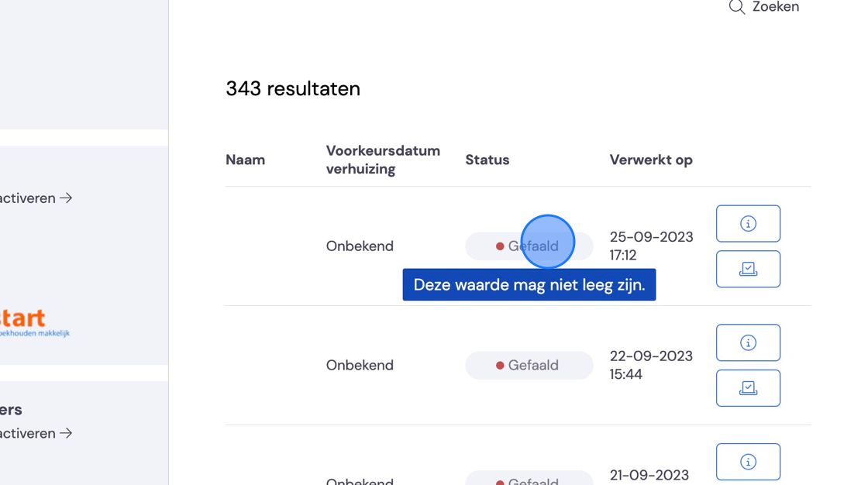Click the lower activeren arrow link

coord(36,434)
